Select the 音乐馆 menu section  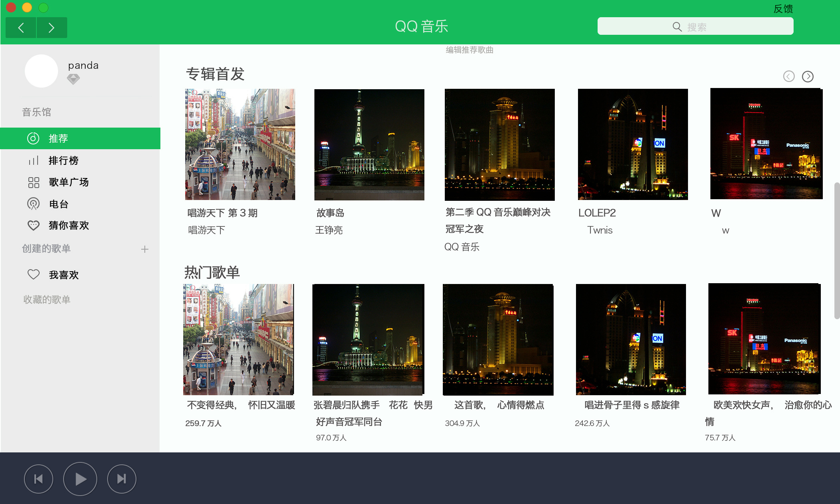point(36,112)
